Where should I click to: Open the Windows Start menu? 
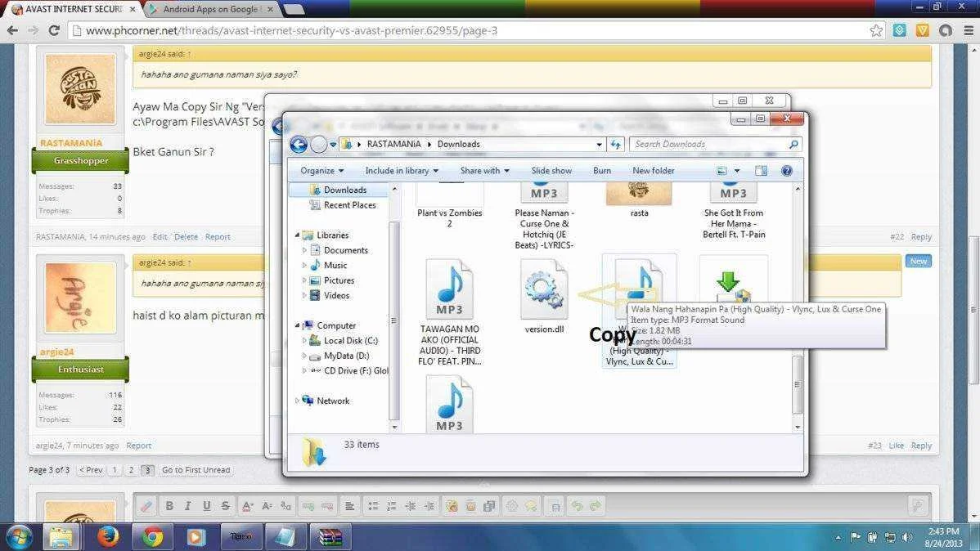click(19, 536)
